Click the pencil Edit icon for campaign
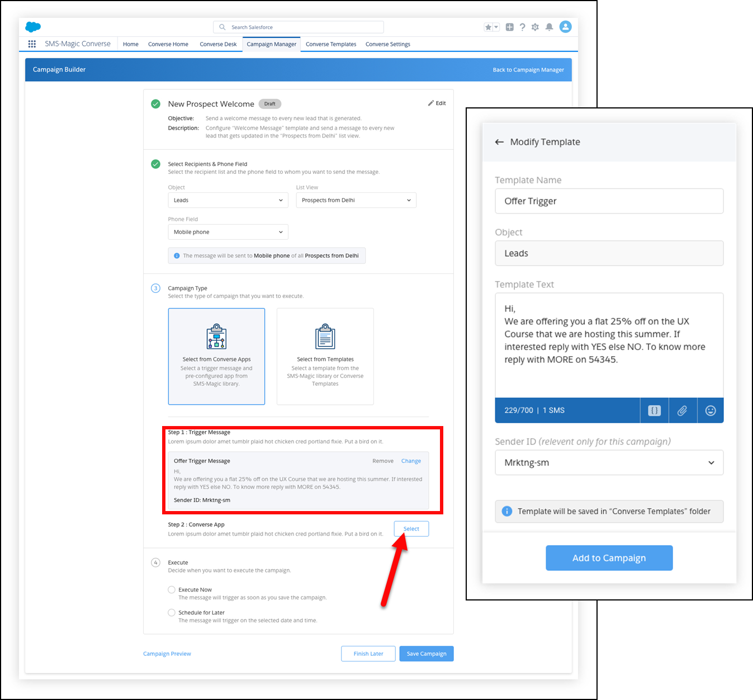 431,103
